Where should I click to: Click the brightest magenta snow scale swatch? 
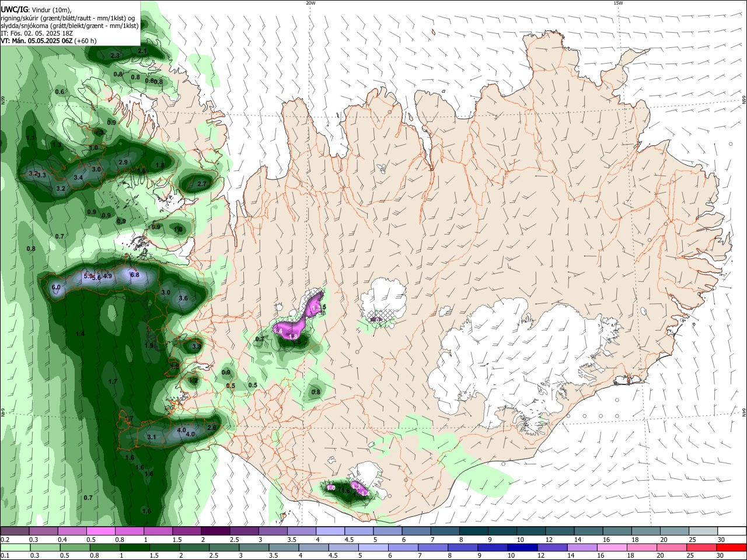point(101,531)
